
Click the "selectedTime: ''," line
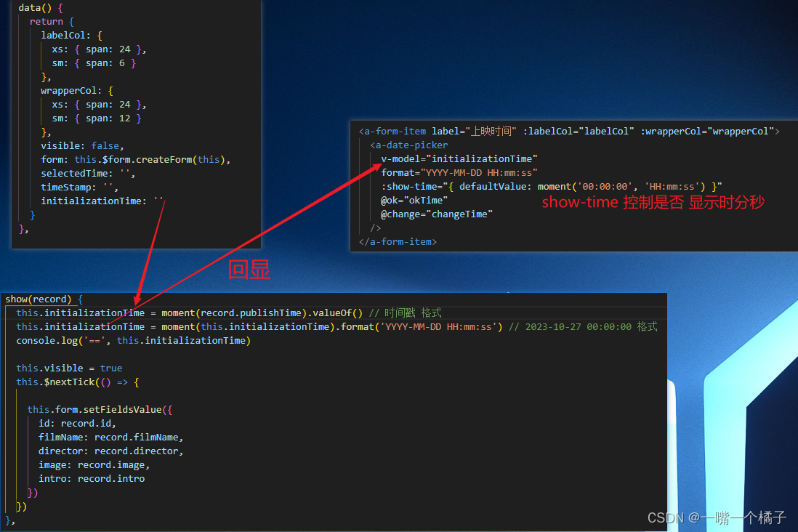tap(87, 174)
